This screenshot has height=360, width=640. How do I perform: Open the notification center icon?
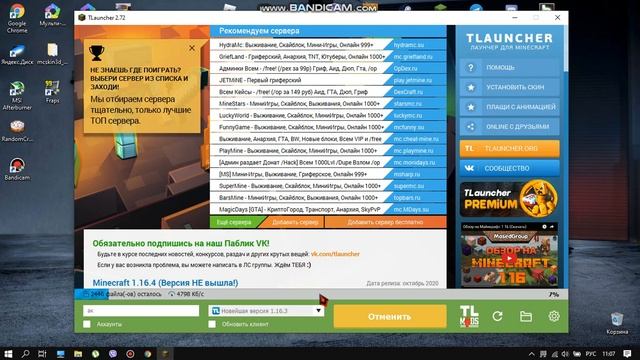click(627, 354)
